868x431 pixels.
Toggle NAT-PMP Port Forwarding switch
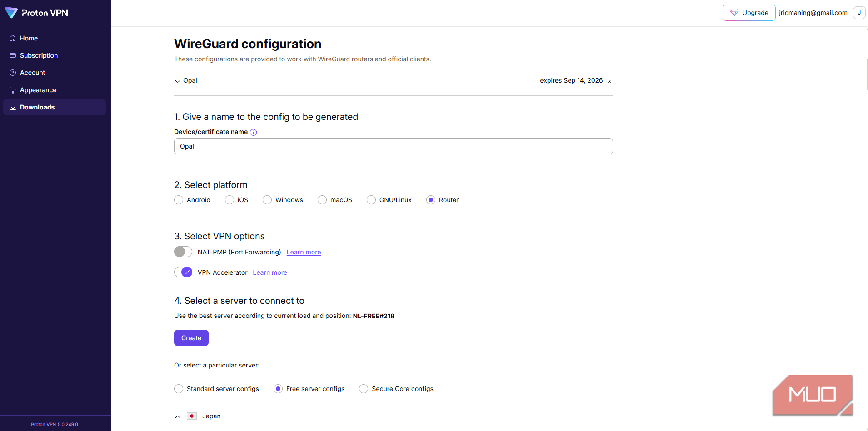[183, 252]
